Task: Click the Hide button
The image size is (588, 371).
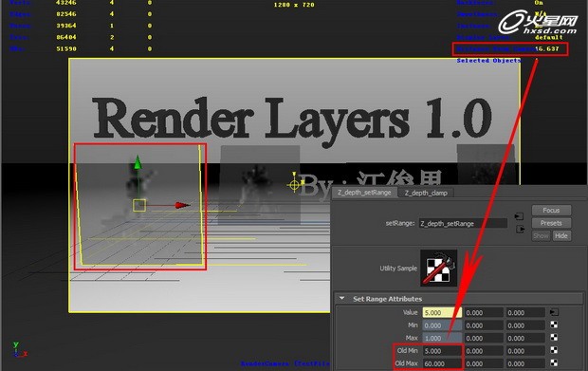Action: 561,235
